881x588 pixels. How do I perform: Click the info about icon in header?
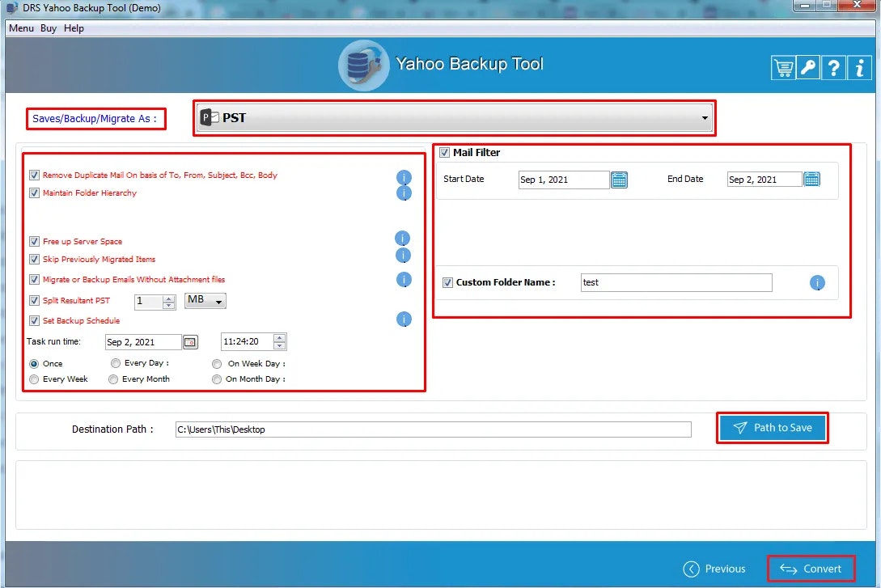point(859,69)
